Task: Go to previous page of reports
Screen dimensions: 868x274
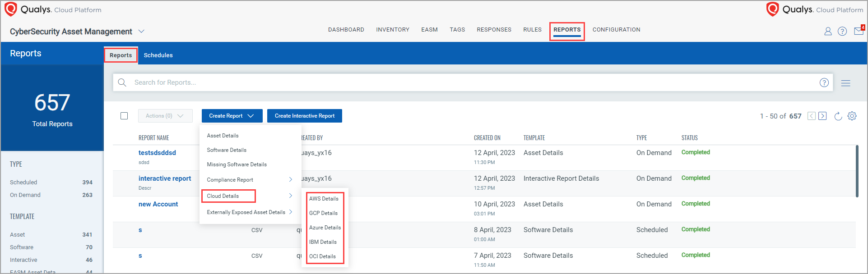Action: coord(812,116)
